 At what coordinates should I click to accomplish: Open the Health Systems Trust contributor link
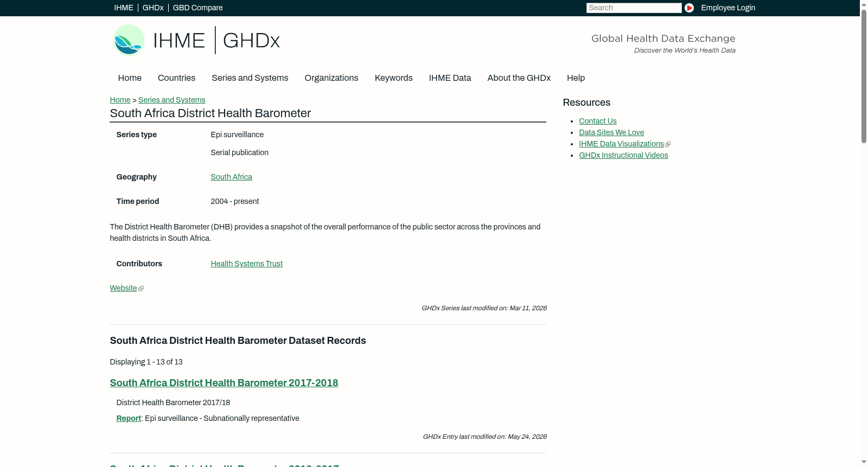click(247, 264)
